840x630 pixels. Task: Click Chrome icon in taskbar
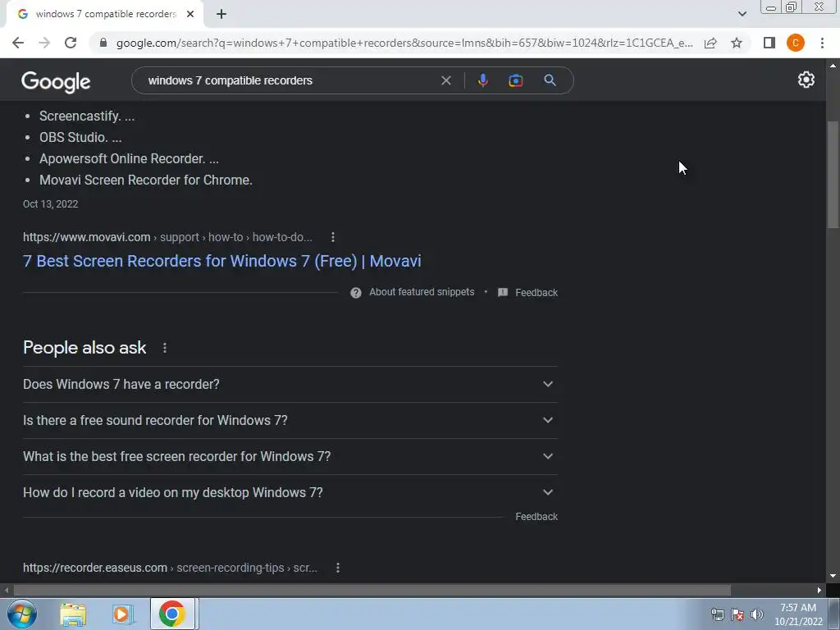click(x=172, y=614)
